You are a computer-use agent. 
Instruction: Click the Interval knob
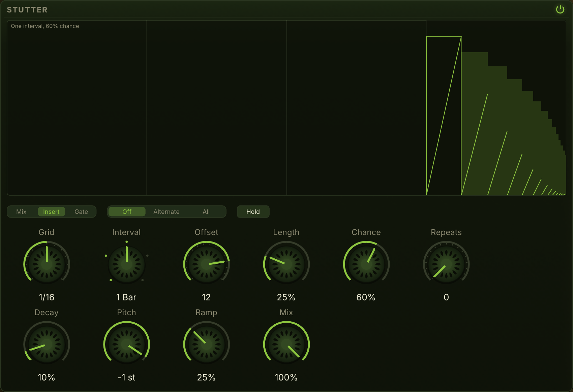coord(126,264)
